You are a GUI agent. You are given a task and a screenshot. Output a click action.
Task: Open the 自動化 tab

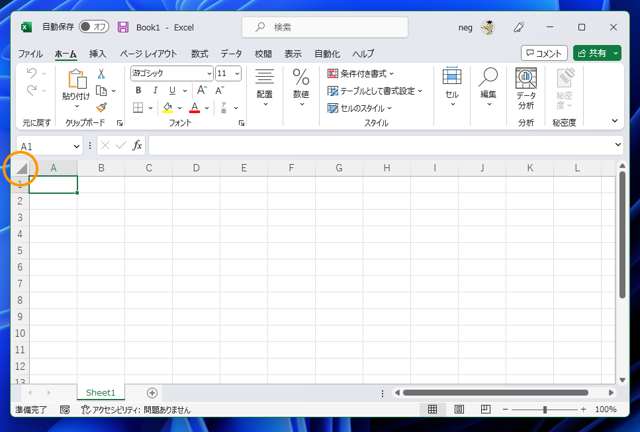(327, 53)
